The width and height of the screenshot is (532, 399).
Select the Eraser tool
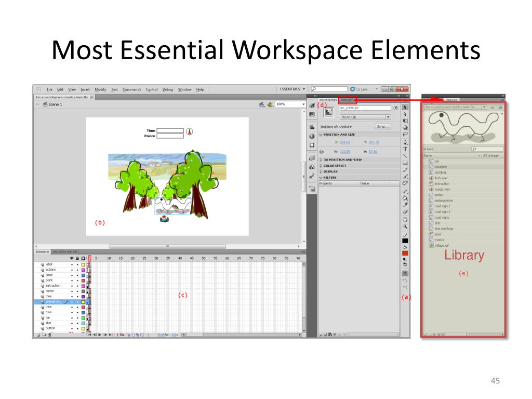click(405, 212)
